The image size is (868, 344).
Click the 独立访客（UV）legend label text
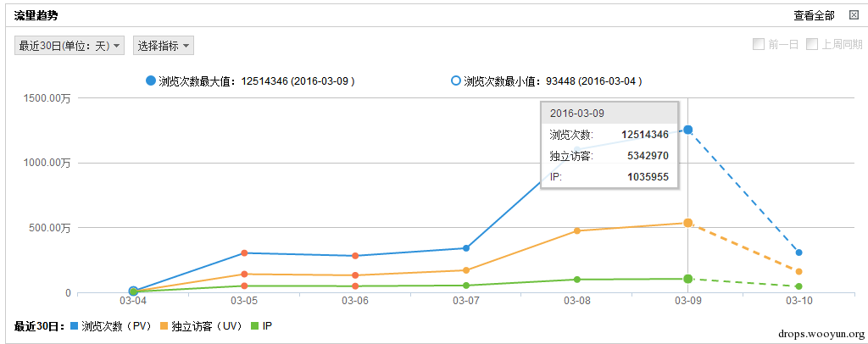(x=207, y=326)
